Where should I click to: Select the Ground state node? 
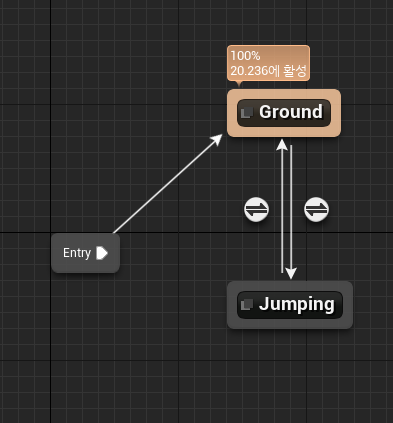tap(284, 113)
